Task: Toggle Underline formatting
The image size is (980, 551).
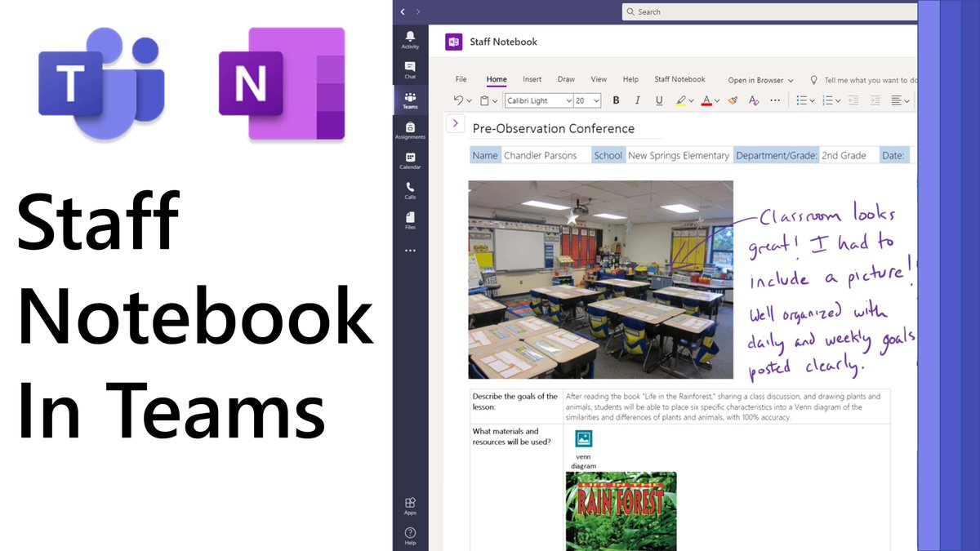Action: pos(659,100)
